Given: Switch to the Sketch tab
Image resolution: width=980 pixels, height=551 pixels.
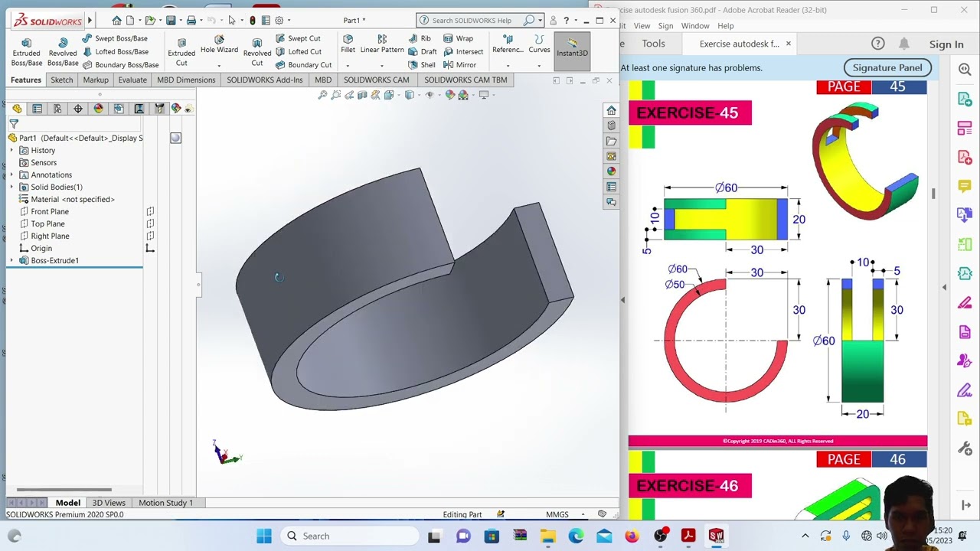Looking at the screenshot, I should point(61,80).
